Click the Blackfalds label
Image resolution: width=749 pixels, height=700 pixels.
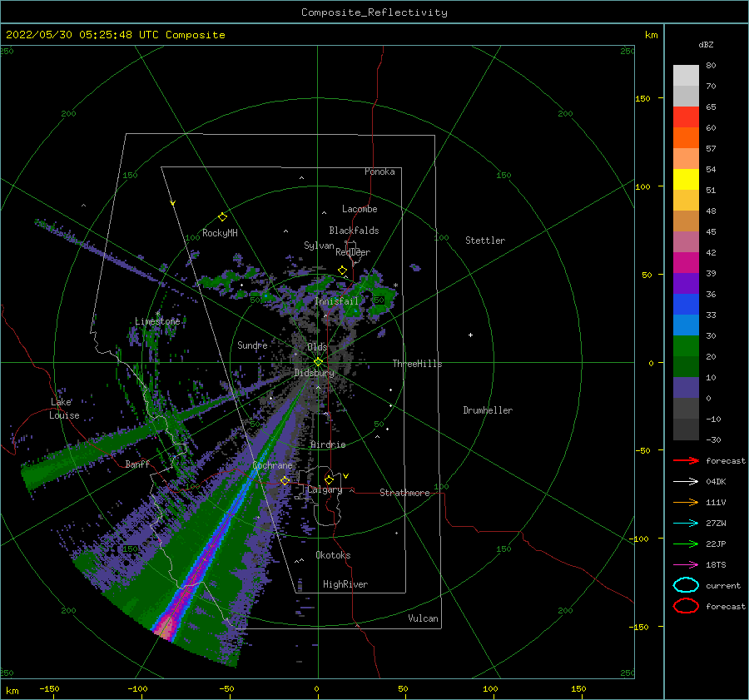tap(354, 231)
